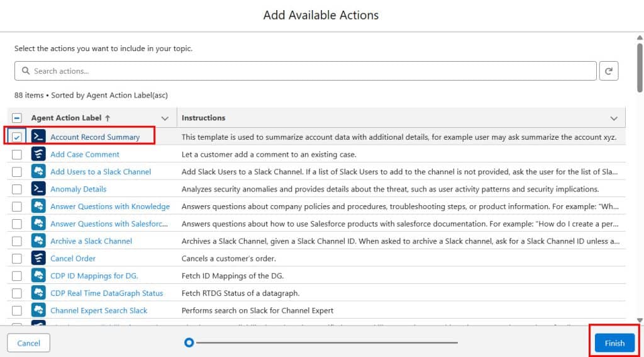
Task: Sort by the Agent Action Label header
Action: coord(66,118)
